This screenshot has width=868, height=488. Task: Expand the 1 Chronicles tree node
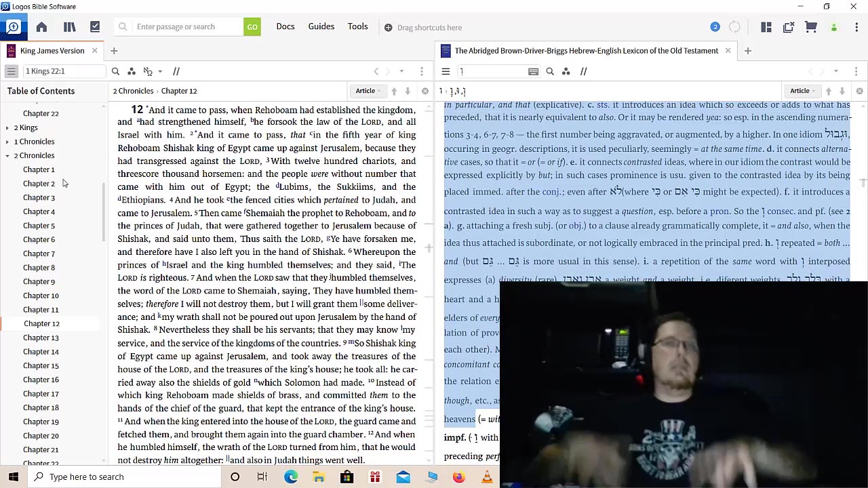point(7,142)
